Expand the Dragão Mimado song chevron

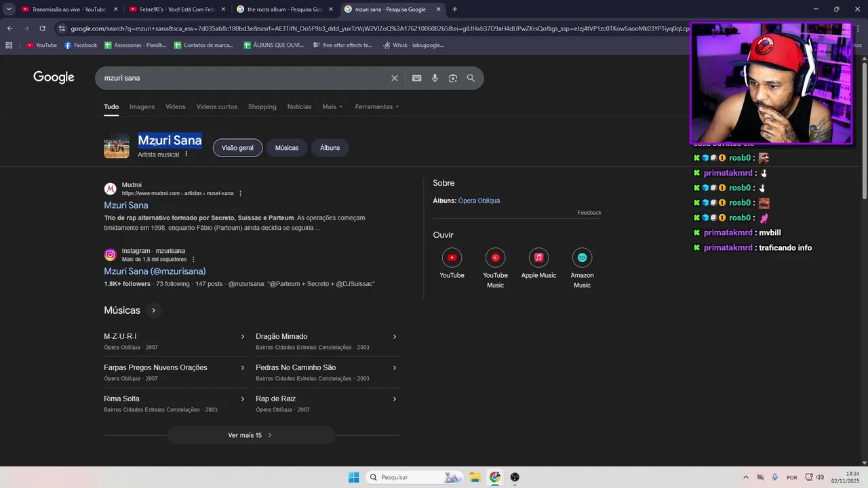395,336
